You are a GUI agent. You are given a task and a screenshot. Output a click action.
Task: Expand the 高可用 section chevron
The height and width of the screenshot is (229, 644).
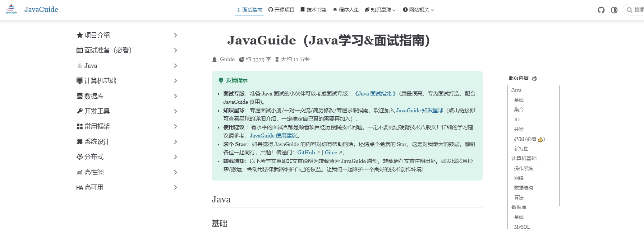pyautogui.click(x=175, y=187)
